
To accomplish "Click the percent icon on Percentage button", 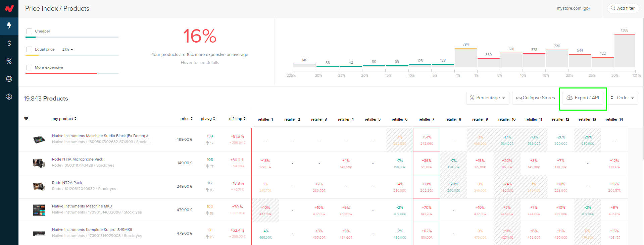I will 472,98.
